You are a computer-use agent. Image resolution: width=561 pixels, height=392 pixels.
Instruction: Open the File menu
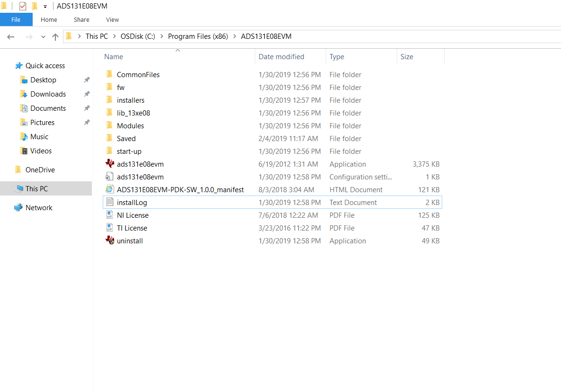pos(16,20)
